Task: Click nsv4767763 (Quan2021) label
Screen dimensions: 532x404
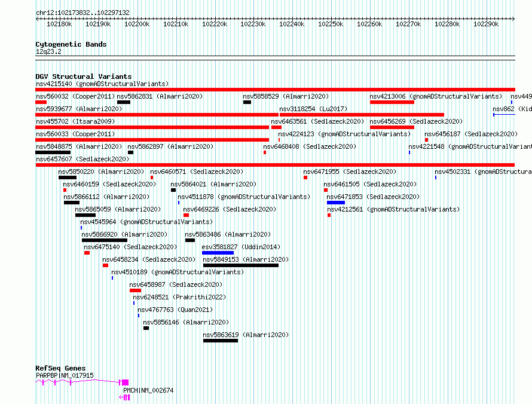Action: click(x=175, y=310)
